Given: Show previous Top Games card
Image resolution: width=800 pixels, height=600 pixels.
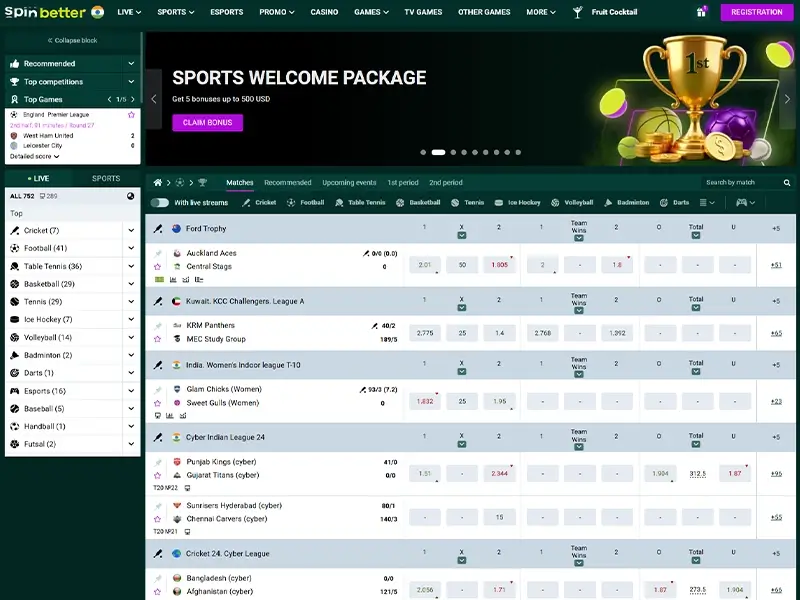Looking at the screenshot, I should point(109,99).
